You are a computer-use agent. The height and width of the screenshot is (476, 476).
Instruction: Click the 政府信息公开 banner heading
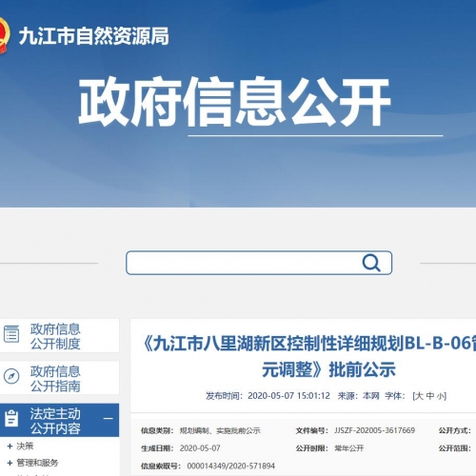(x=234, y=102)
